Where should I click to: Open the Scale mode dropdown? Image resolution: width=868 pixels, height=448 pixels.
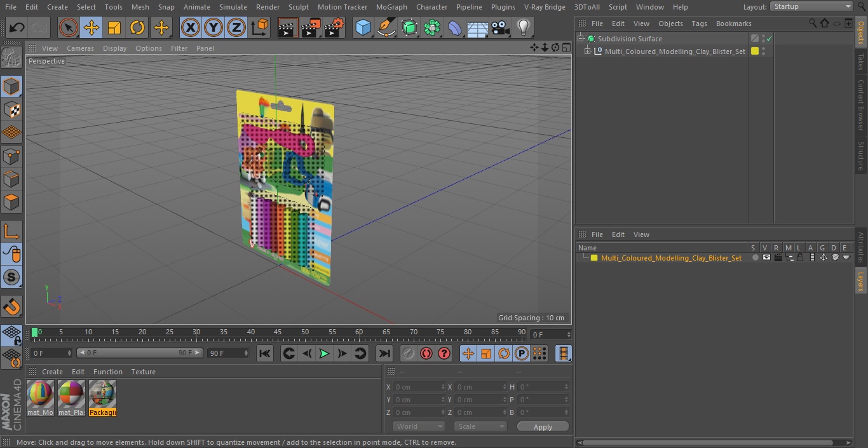(x=480, y=426)
